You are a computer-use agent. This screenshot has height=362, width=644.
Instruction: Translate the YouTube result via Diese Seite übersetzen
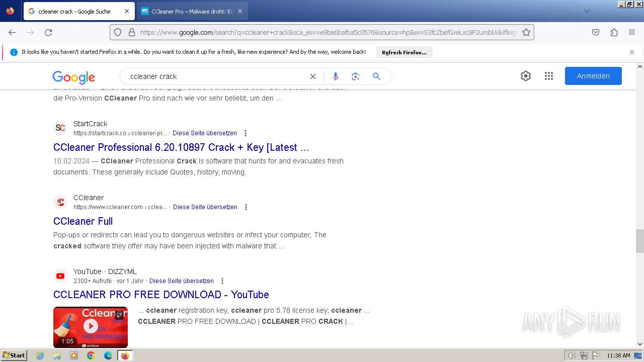(182, 281)
